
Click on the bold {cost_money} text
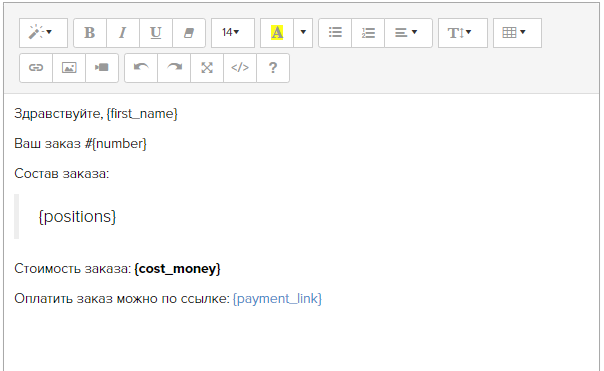178,269
